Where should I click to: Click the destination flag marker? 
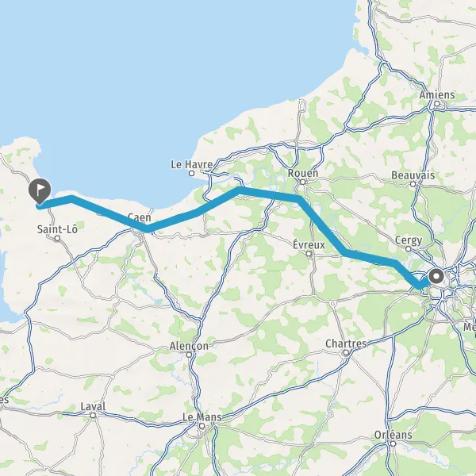pos(40,190)
